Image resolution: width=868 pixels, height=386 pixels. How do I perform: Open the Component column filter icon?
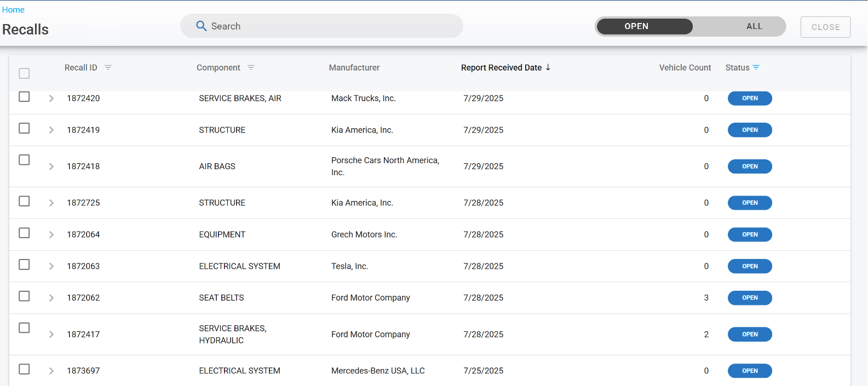pyautogui.click(x=251, y=68)
